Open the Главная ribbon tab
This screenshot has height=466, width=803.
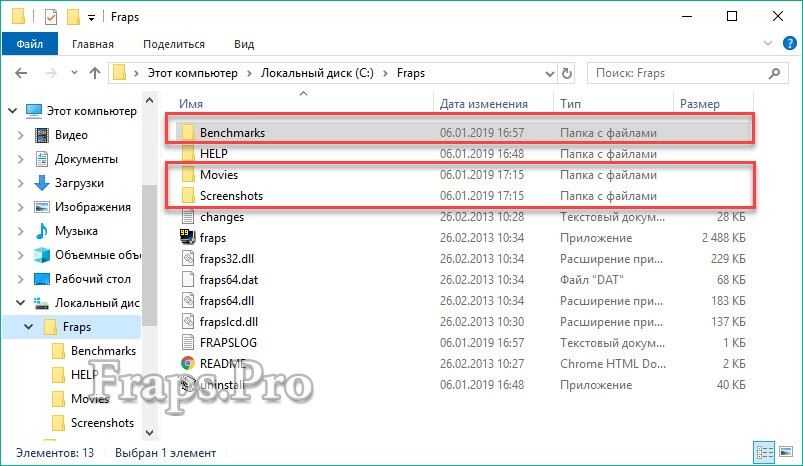pos(93,44)
